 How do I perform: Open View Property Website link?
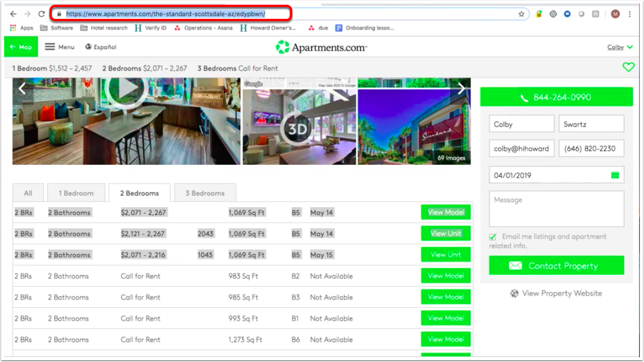pos(556,293)
